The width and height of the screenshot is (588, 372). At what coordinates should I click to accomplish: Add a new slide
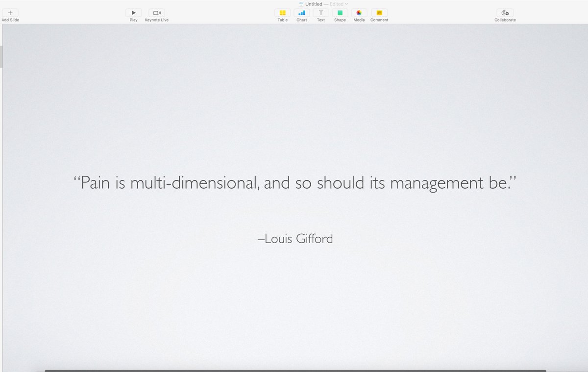tap(10, 13)
